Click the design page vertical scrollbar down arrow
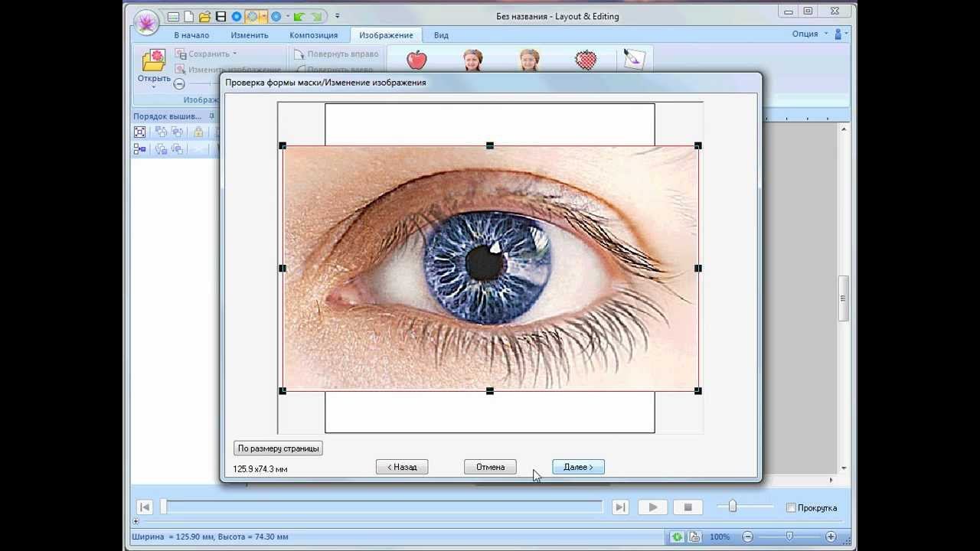Viewport: 980px width, 551px height. point(844,468)
